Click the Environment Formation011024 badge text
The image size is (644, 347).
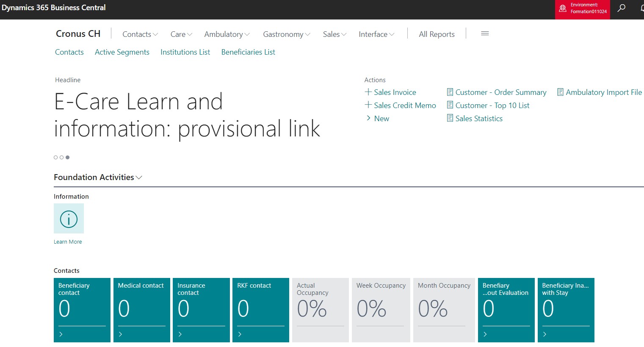(x=589, y=8)
